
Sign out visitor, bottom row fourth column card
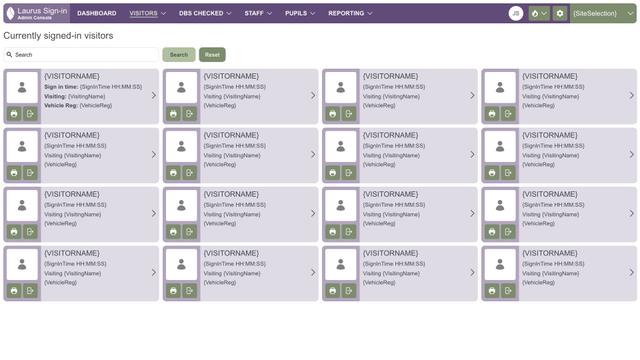508,291
